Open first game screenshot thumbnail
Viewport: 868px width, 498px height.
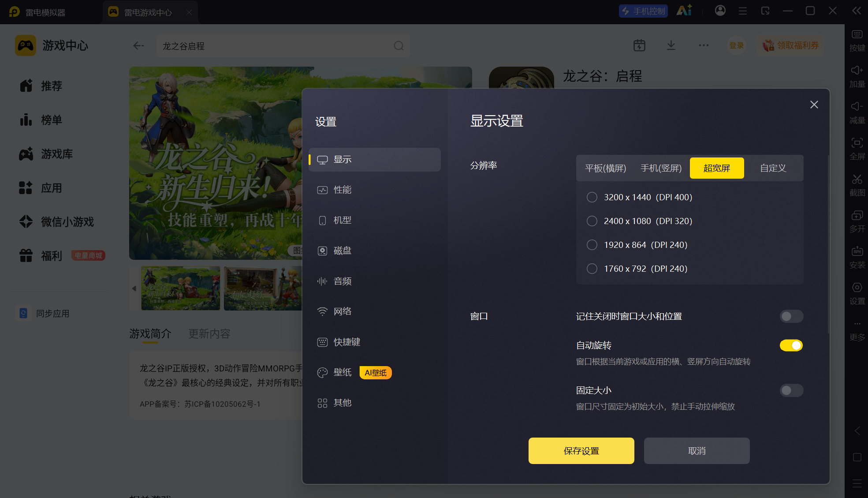(x=180, y=288)
